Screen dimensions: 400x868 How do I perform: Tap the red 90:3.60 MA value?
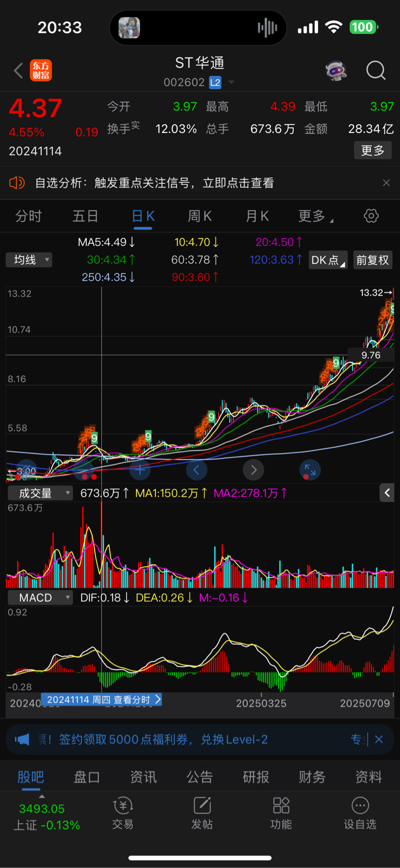pos(195,277)
